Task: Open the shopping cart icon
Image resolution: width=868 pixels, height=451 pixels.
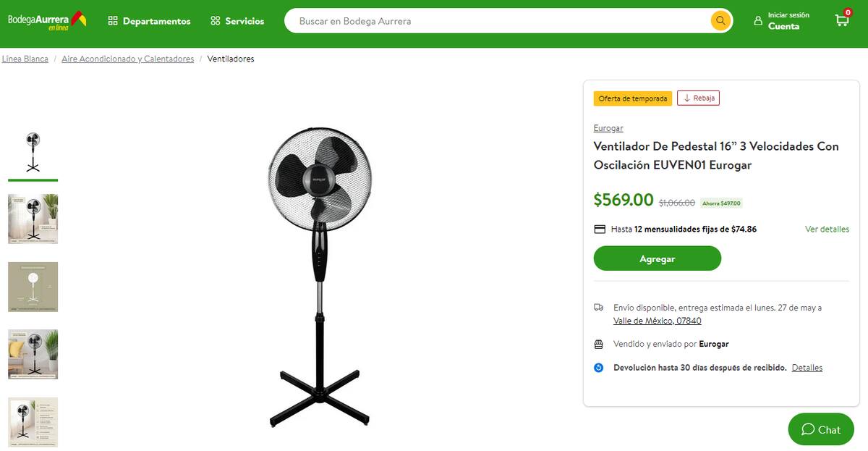Action: point(842,20)
